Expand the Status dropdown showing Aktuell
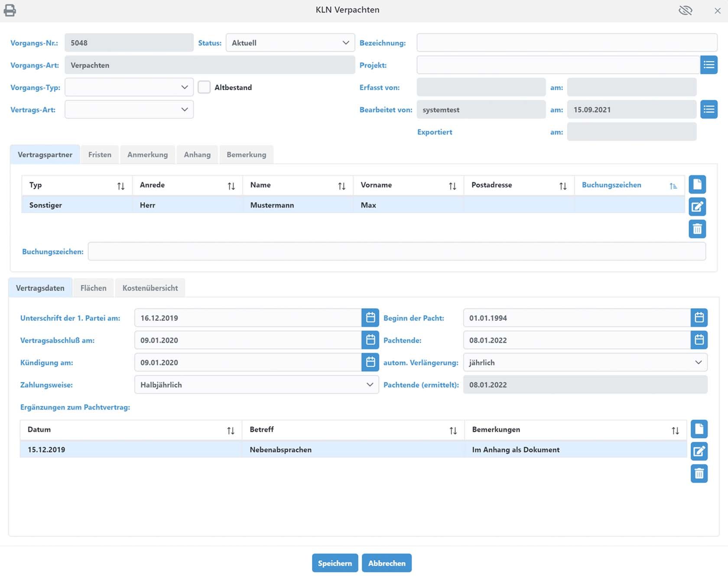The width and height of the screenshot is (728, 578). click(290, 43)
